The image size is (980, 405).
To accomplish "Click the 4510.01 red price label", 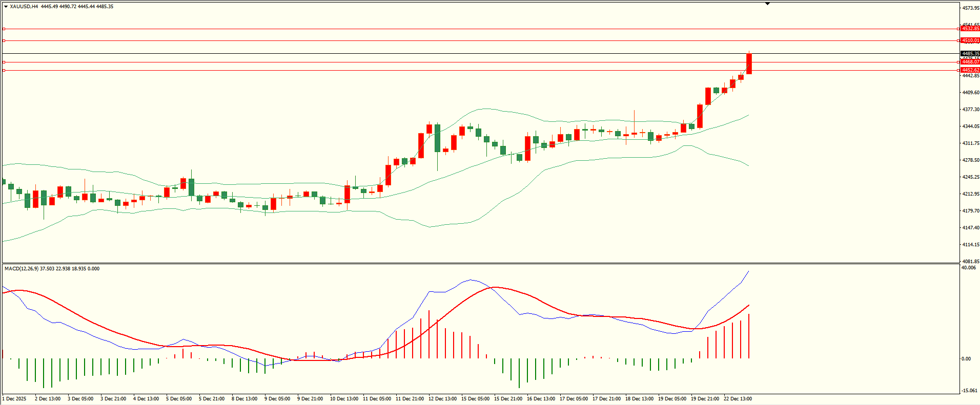I will (x=970, y=40).
